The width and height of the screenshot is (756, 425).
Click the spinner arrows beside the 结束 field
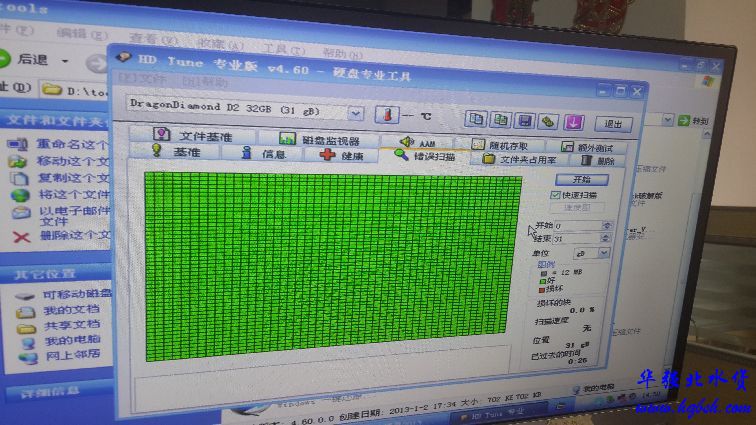tap(606, 238)
